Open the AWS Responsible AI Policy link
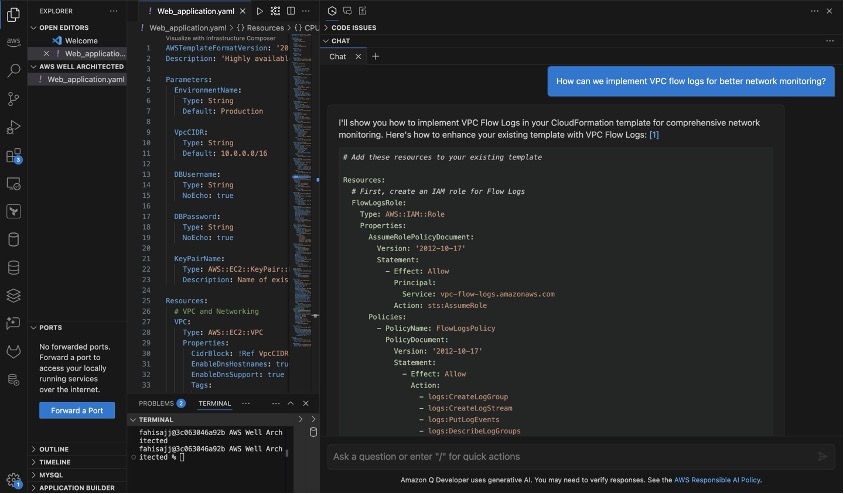The width and height of the screenshot is (844, 494). pyautogui.click(x=718, y=480)
